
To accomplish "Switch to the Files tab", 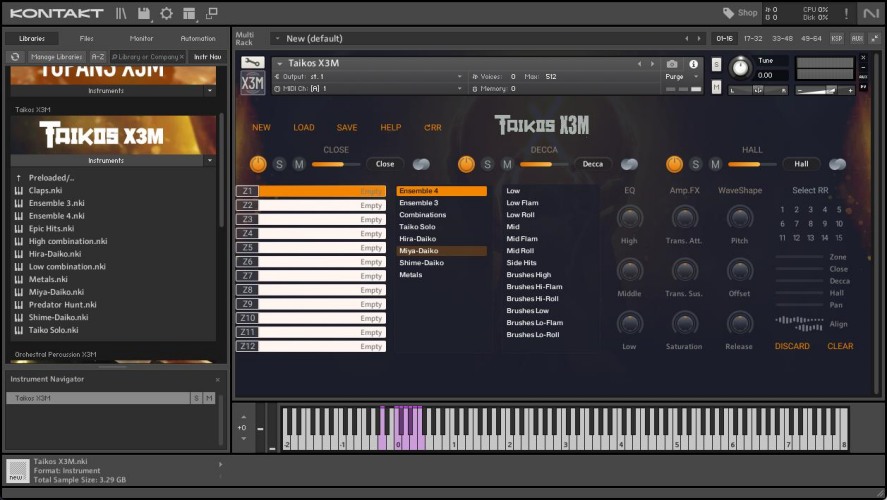I will point(87,38).
